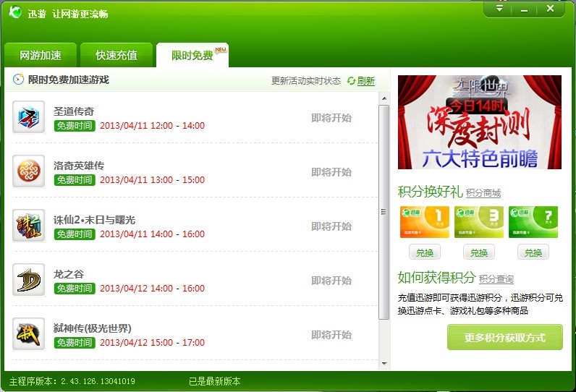Screen dimensions: 576x392
Task: Close the 迅游 window
Action: click(550, 9)
